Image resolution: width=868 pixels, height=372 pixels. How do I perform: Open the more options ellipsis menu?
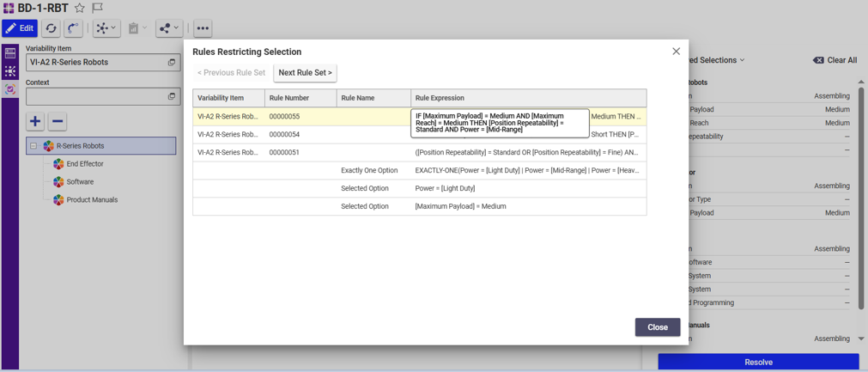203,28
